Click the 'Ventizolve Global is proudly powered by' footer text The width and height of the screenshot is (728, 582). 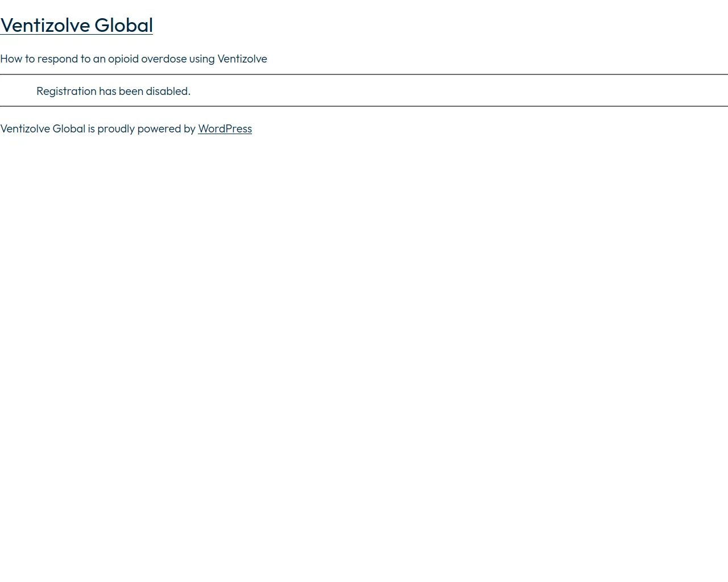pos(98,128)
